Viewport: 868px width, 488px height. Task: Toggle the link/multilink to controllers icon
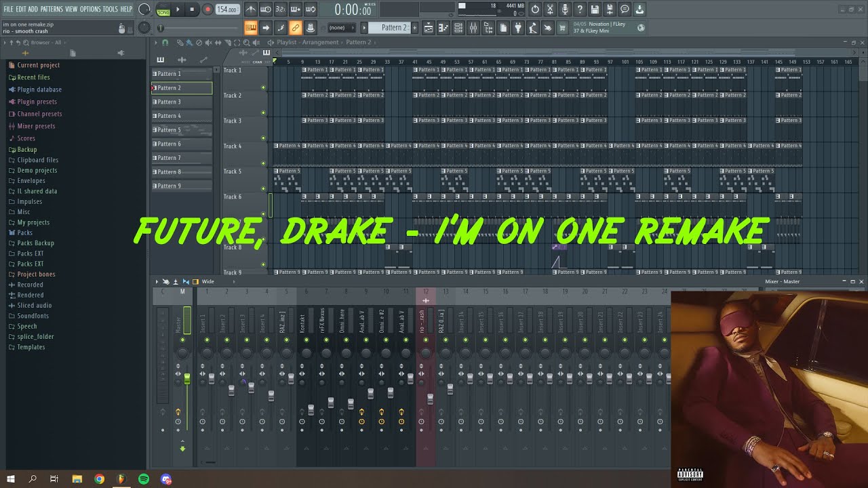[296, 28]
